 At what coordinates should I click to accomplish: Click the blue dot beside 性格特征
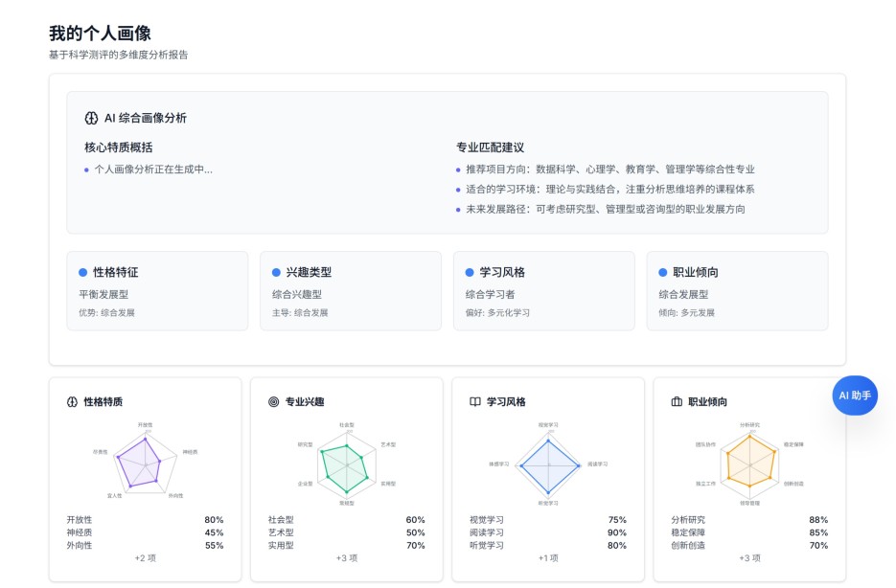[x=83, y=272]
